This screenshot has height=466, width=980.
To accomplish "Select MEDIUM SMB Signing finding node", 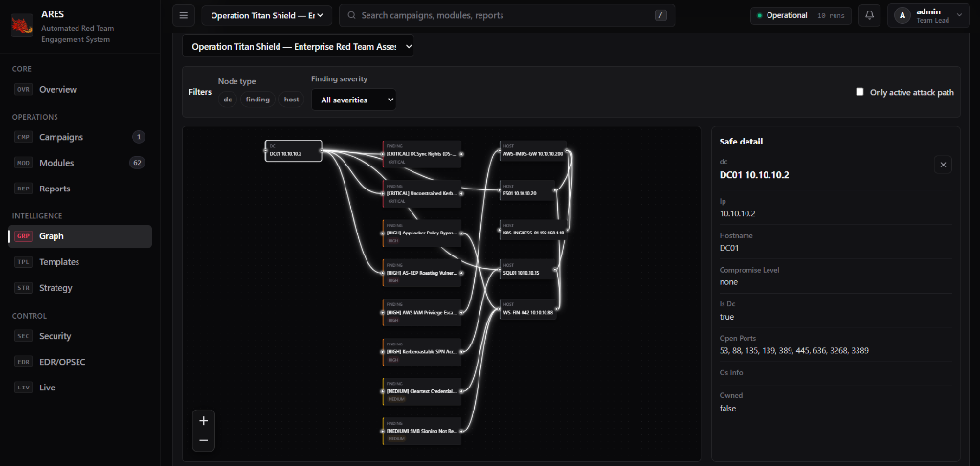I will (x=422, y=431).
